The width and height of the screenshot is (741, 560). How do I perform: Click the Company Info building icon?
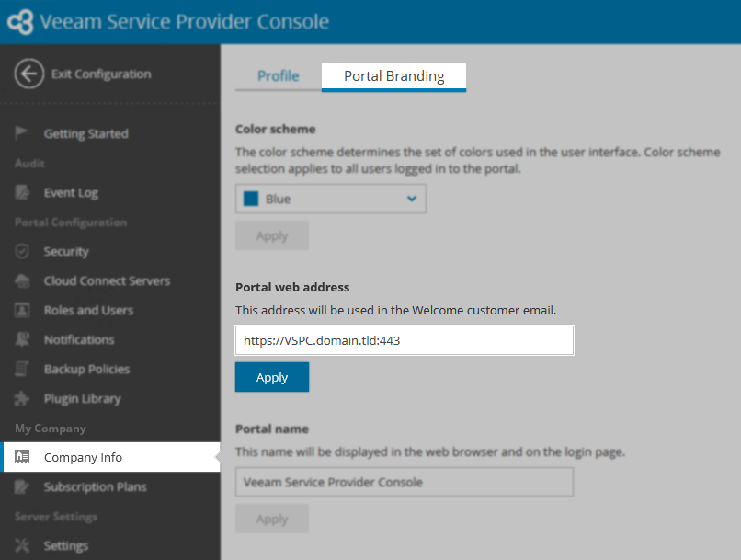coord(22,457)
